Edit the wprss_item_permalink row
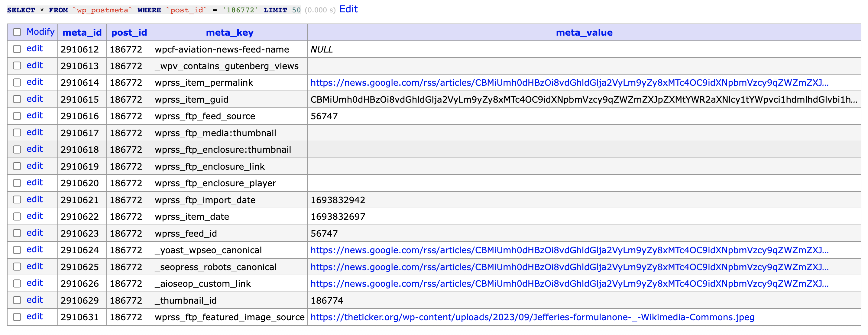The image size is (868, 335). pos(35,82)
